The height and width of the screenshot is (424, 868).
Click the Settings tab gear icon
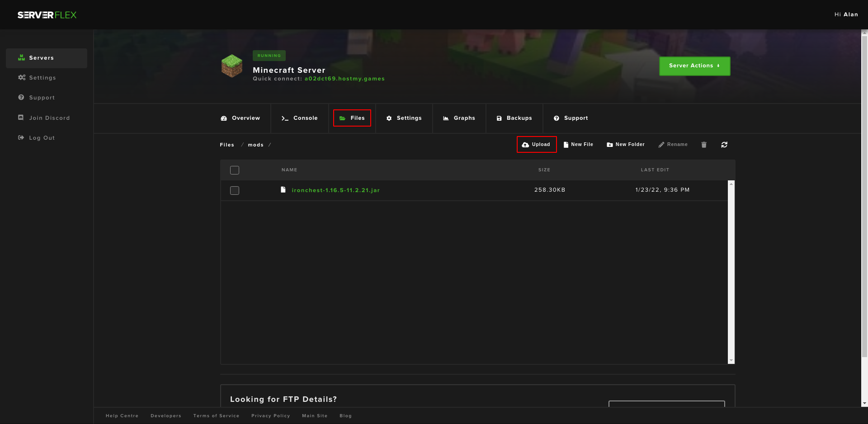(389, 118)
